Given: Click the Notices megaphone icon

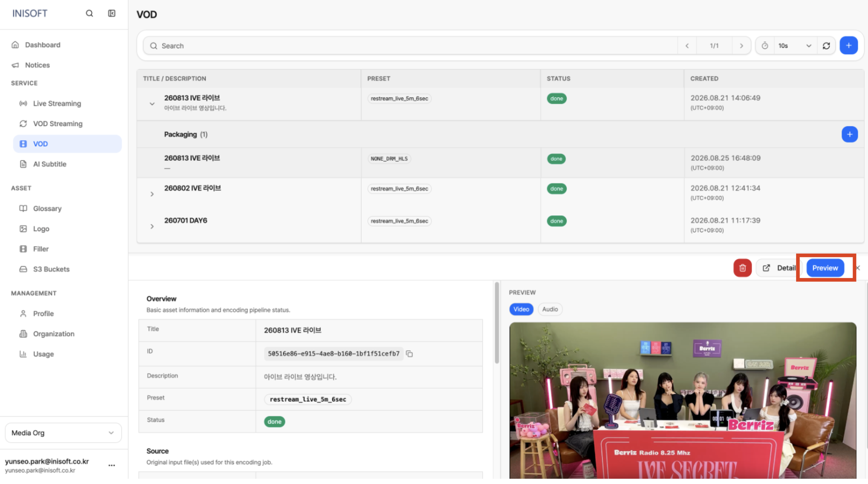Looking at the screenshot, I should pos(15,65).
